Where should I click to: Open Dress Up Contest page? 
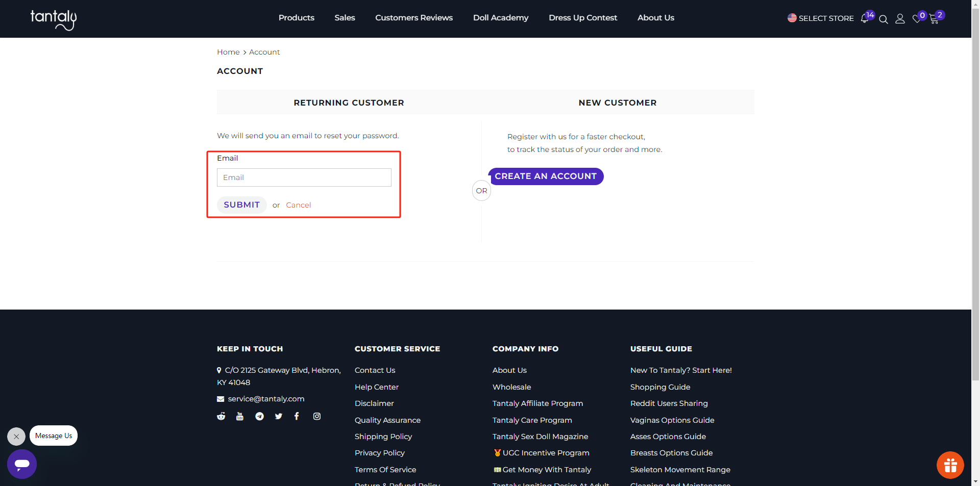pyautogui.click(x=583, y=18)
